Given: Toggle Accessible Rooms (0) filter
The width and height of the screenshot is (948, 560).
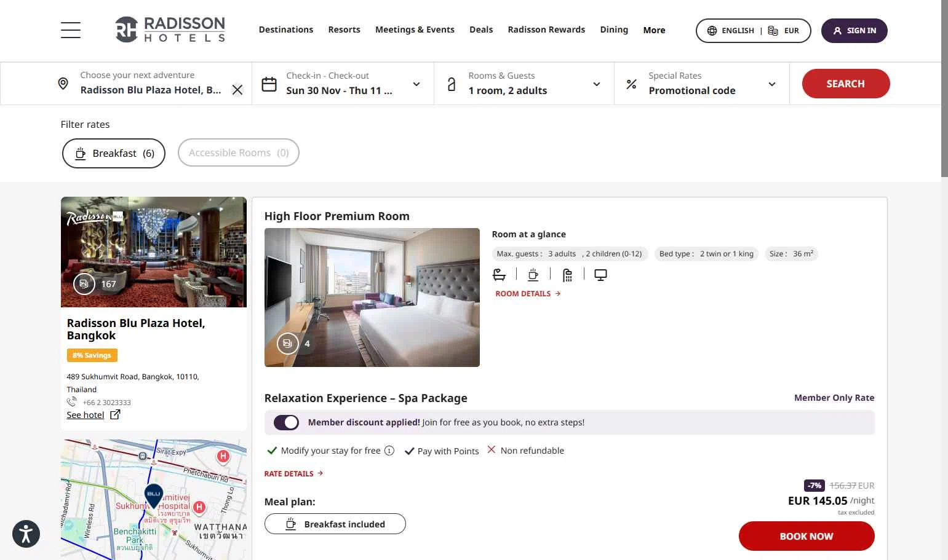Looking at the screenshot, I should 239,152.
